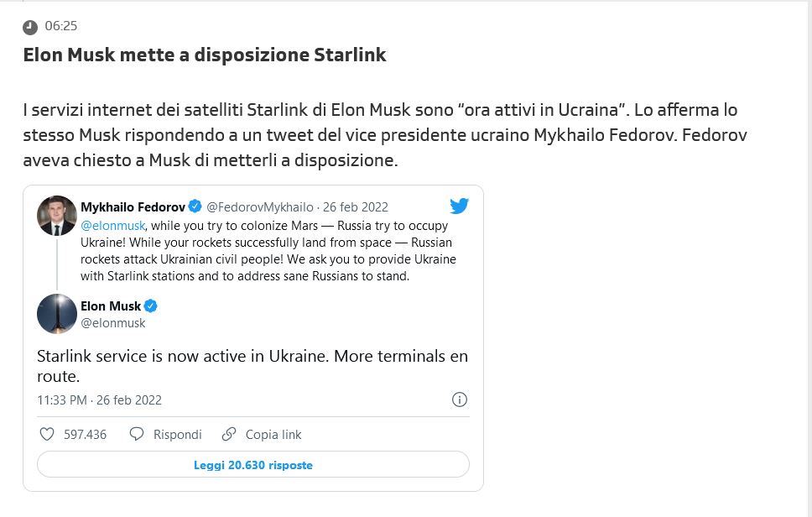Click the chain link copy icon

(229, 434)
